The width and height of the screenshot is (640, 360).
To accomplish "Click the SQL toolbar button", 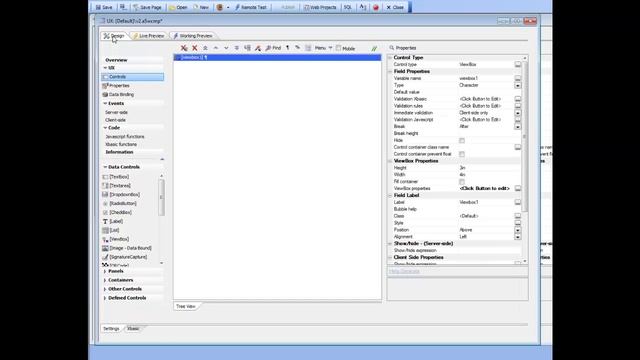I will pos(348,7).
